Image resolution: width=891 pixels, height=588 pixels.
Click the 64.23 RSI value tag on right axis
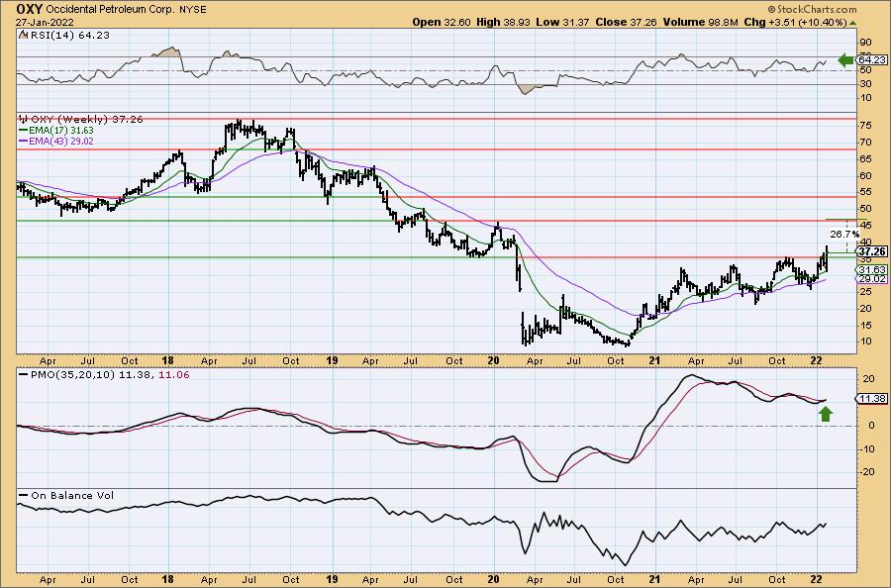tap(872, 59)
